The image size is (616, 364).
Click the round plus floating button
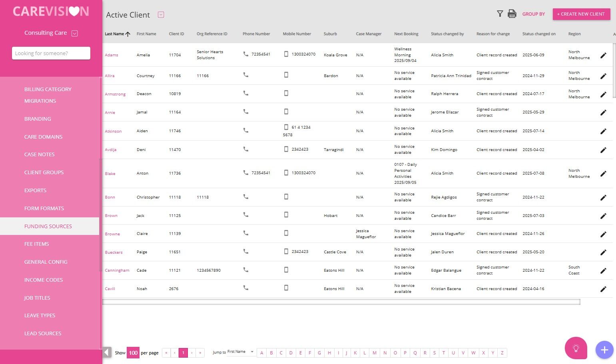[604, 350]
